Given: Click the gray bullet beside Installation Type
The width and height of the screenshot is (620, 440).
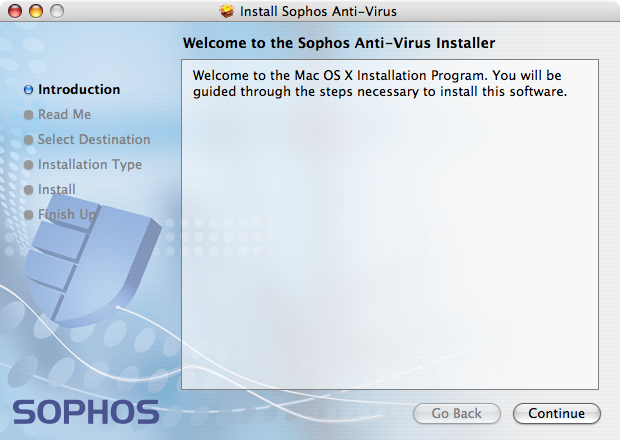Looking at the screenshot, I should point(28,165).
